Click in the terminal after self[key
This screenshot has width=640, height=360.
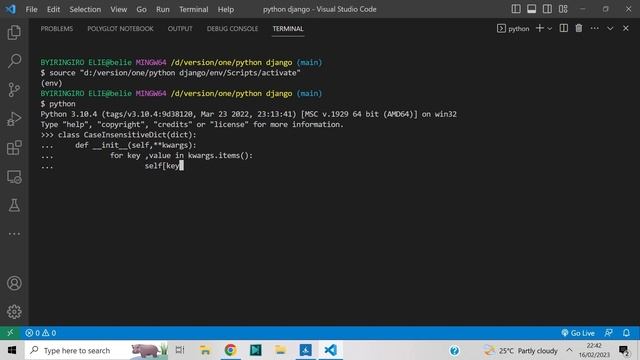tap(182, 166)
